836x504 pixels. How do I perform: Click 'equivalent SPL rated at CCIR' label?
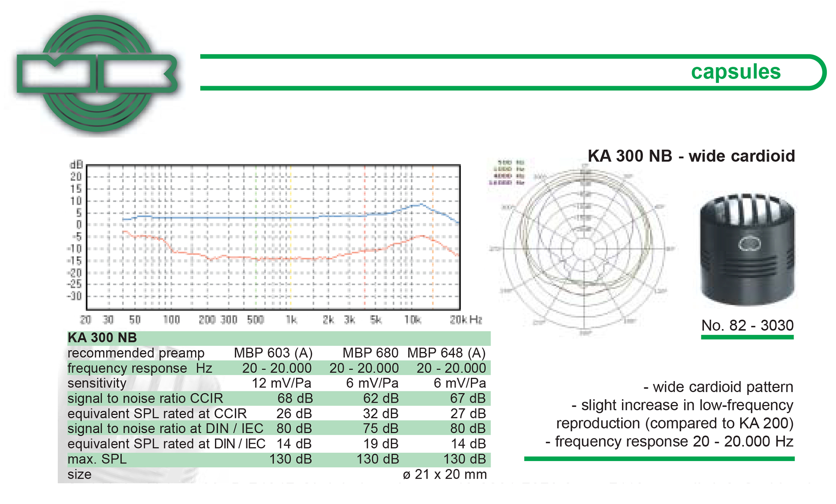[x=157, y=414]
